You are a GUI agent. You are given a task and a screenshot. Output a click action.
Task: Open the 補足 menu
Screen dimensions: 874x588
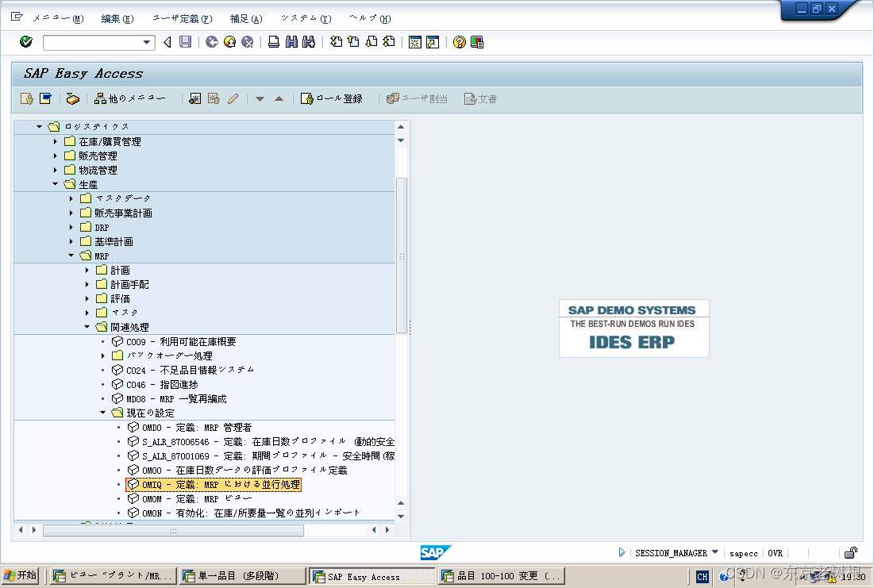click(x=246, y=18)
